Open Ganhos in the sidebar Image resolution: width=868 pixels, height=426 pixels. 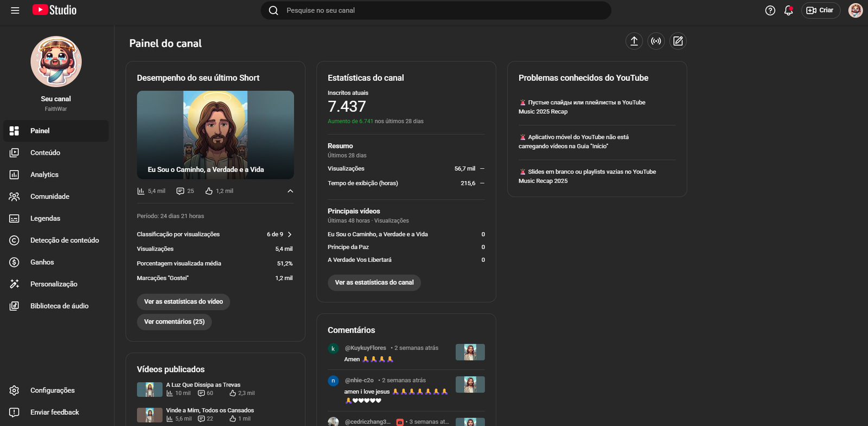pos(42,262)
